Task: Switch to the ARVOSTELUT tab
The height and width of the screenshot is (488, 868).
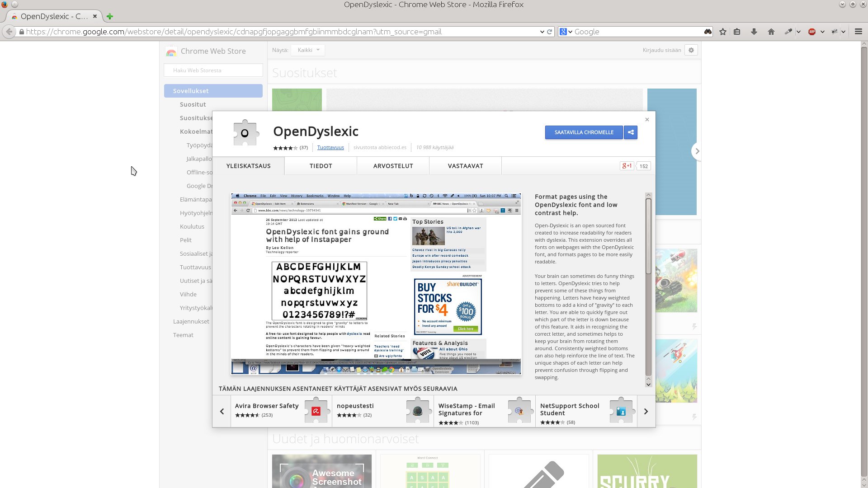Action: pos(393,166)
